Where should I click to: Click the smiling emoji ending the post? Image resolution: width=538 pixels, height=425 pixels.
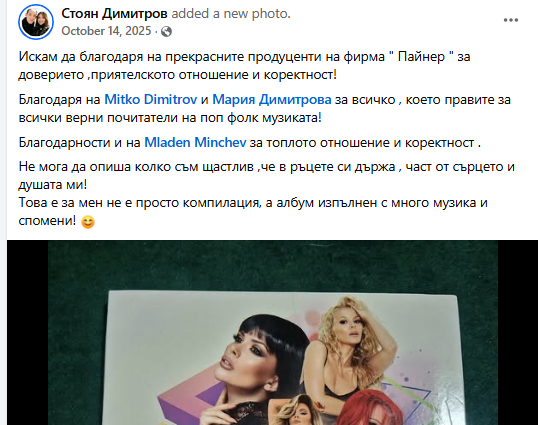coord(88,222)
